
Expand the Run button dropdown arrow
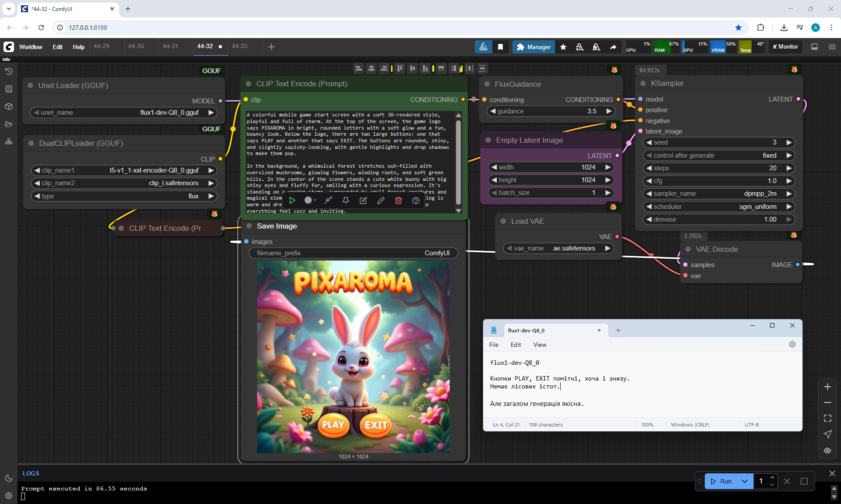pos(745,481)
